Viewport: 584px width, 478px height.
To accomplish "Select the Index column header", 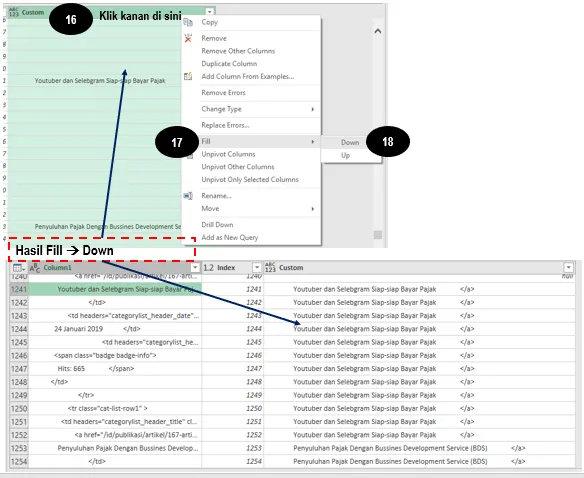I will pyautogui.click(x=232, y=268).
